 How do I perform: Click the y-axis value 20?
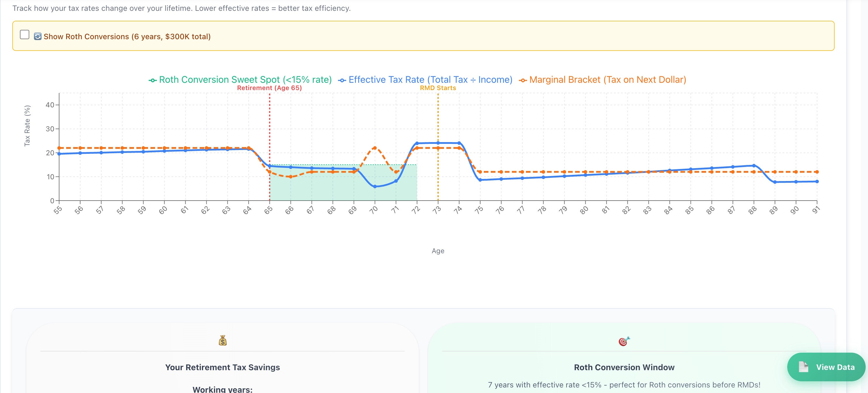click(50, 153)
